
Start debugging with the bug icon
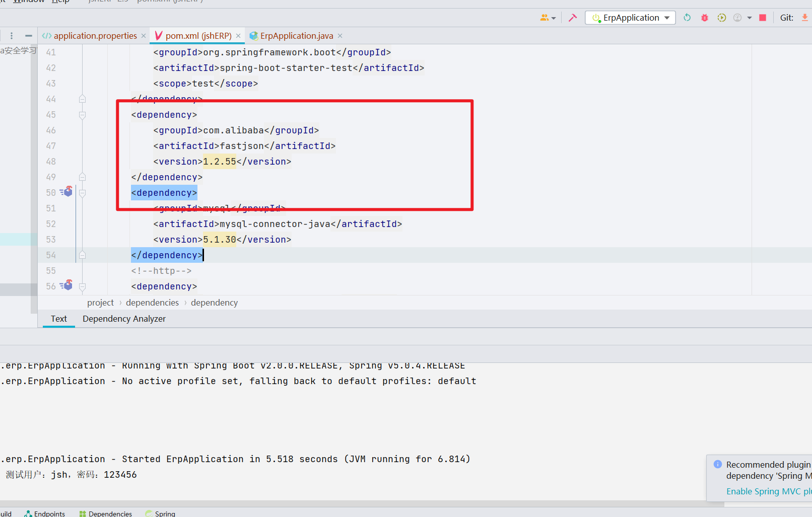click(x=704, y=18)
